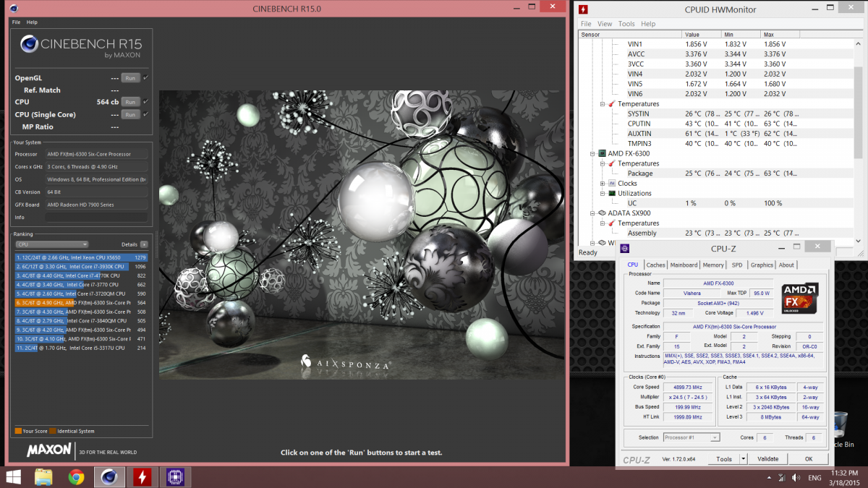Expand the Clocks node in HWMonitor

(x=603, y=184)
